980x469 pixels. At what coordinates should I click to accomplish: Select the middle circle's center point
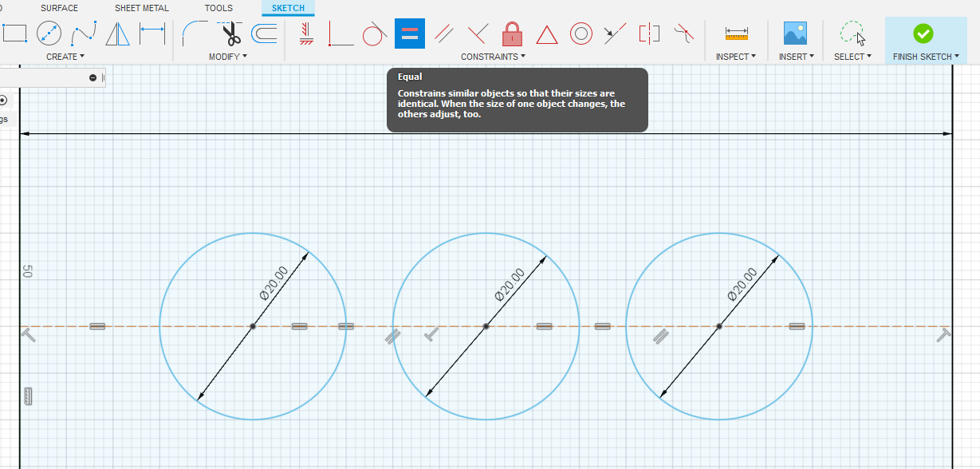486,326
